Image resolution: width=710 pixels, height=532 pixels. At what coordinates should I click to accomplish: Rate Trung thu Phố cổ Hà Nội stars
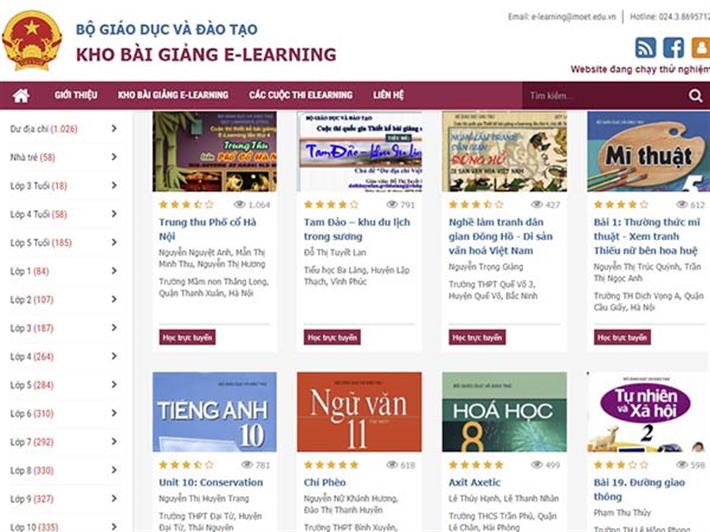(x=186, y=205)
